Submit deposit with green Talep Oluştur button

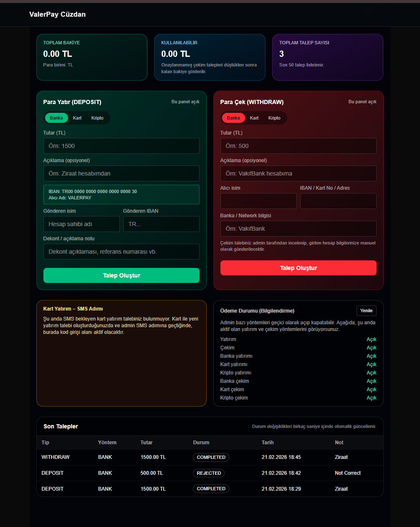click(121, 275)
